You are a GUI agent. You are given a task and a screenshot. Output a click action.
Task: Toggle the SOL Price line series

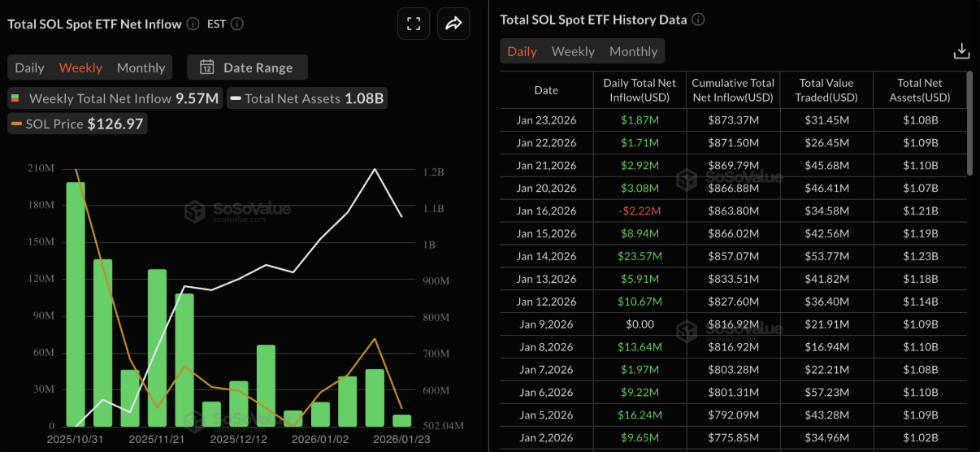pos(77,124)
